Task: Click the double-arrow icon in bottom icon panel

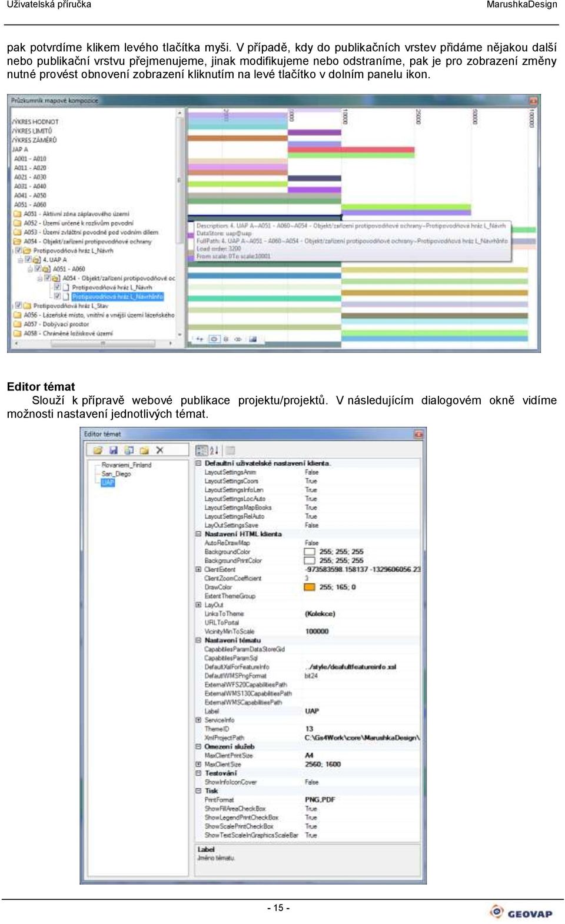Action: (238, 339)
